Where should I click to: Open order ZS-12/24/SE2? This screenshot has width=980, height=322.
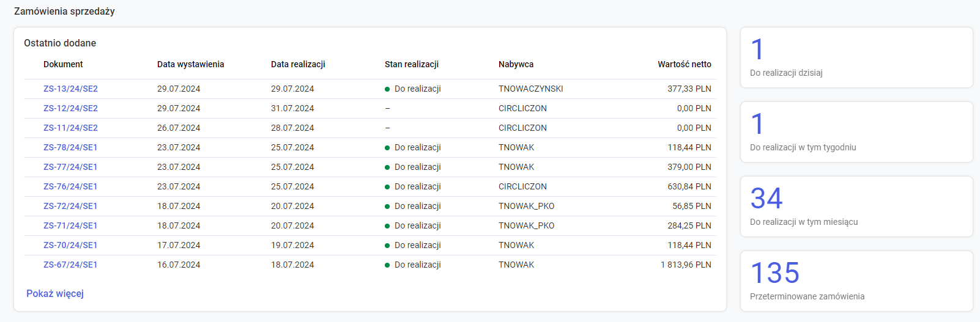[x=70, y=108]
